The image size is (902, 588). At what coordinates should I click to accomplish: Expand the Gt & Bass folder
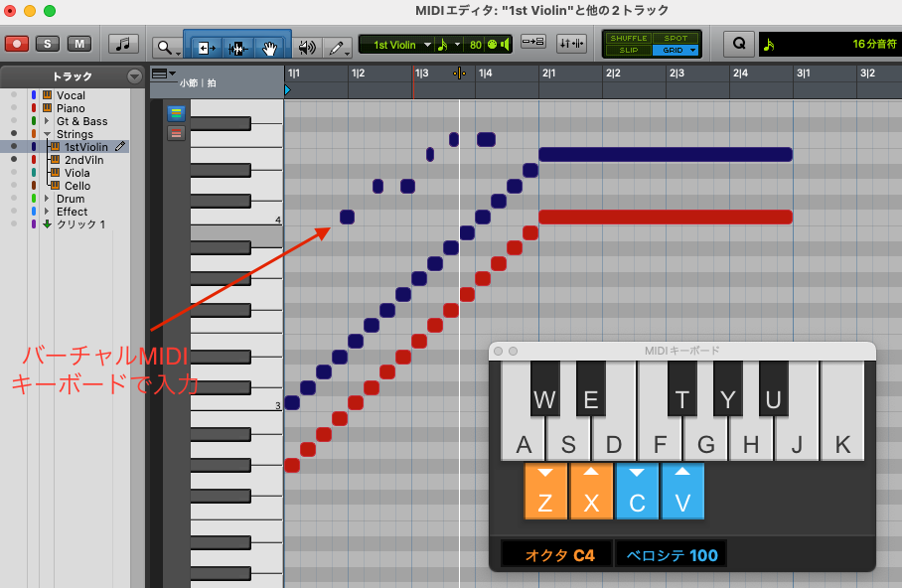coord(47,121)
